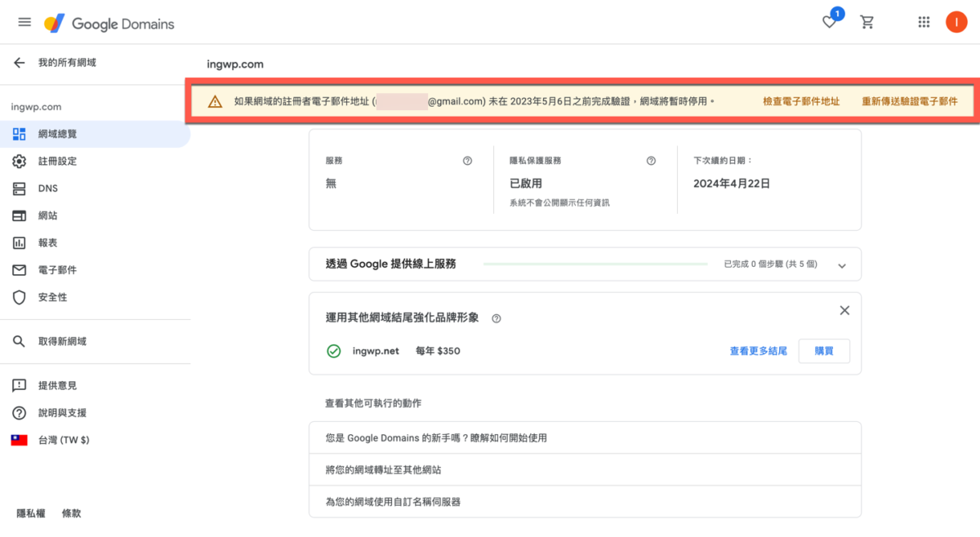Click the back arrow to all domains

tap(20, 63)
